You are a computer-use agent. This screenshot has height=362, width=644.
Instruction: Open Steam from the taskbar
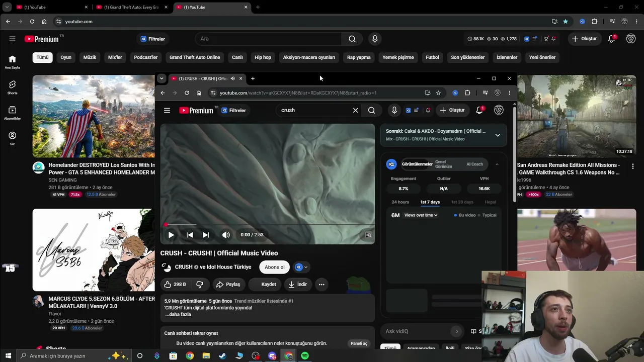pos(222,356)
